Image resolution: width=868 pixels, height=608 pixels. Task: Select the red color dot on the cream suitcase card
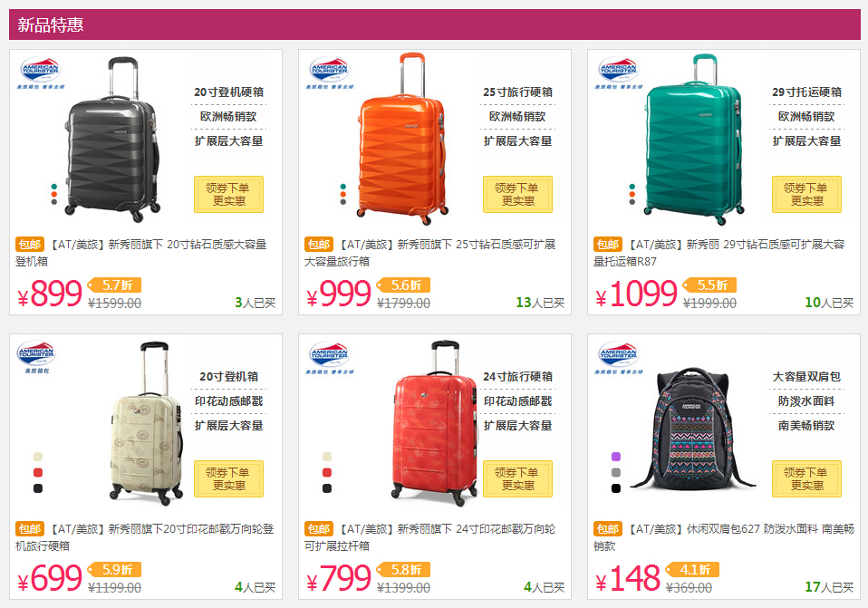(x=38, y=472)
